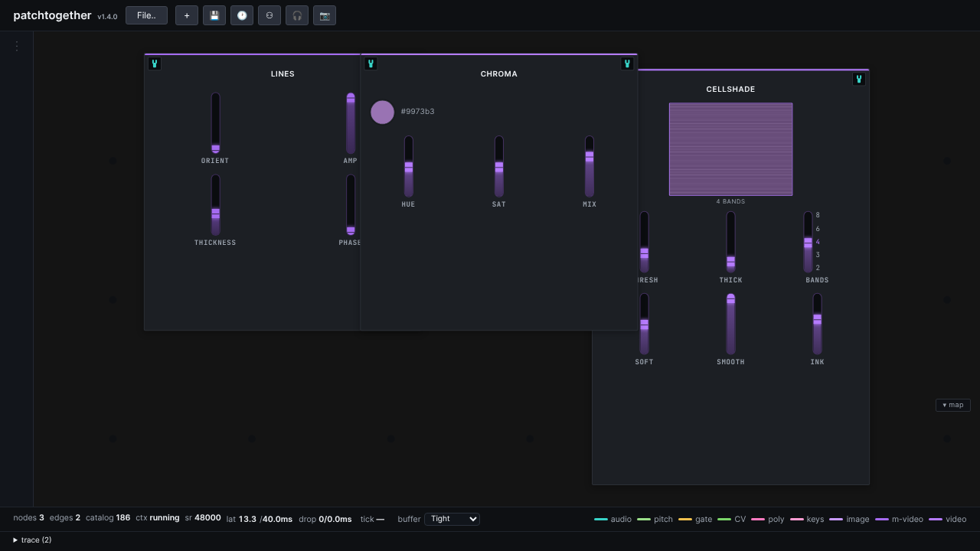
Task: Click the video legend entry
Action: pyautogui.click(x=948, y=520)
